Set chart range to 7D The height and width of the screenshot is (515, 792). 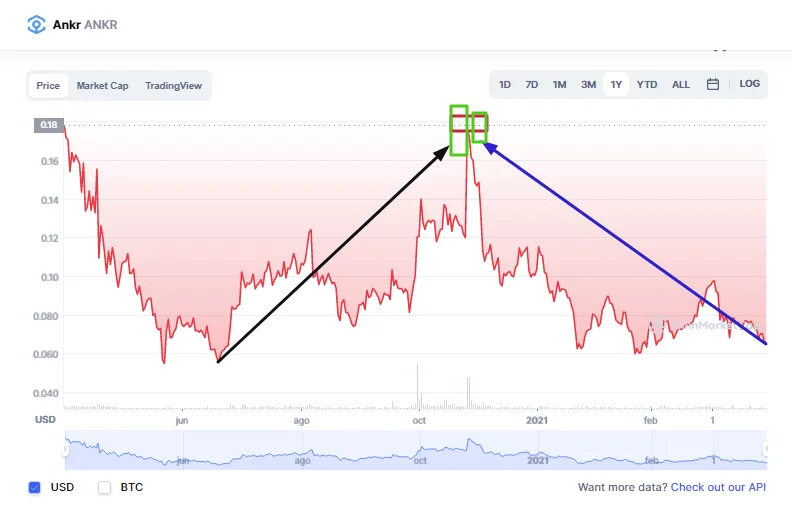(x=531, y=84)
